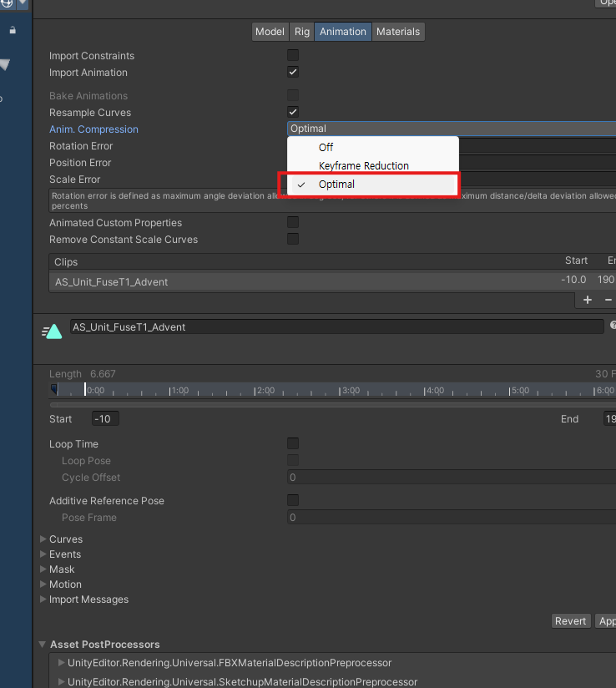Open the clip help question-mark icon

click(613, 325)
